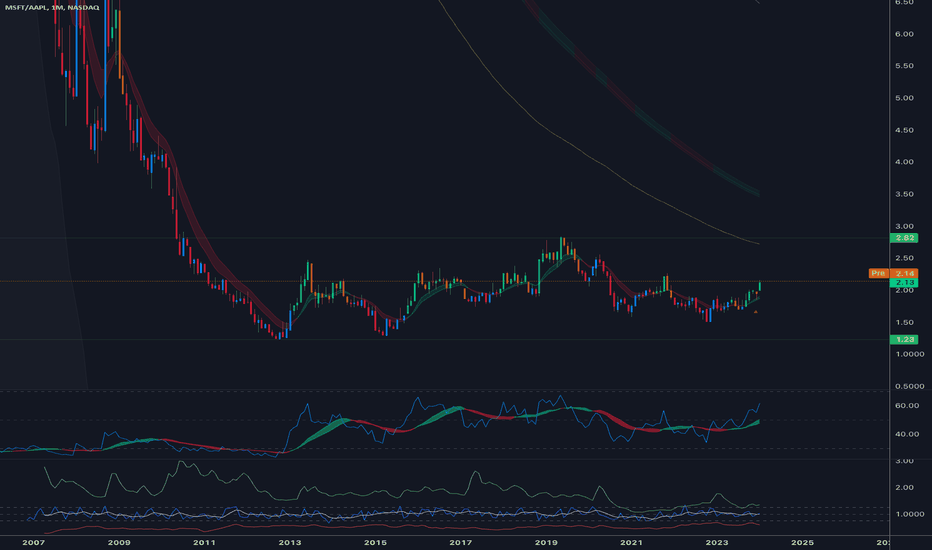Select 2009 on the time axis
Viewport: 932px width, 550px height.
[x=119, y=542]
